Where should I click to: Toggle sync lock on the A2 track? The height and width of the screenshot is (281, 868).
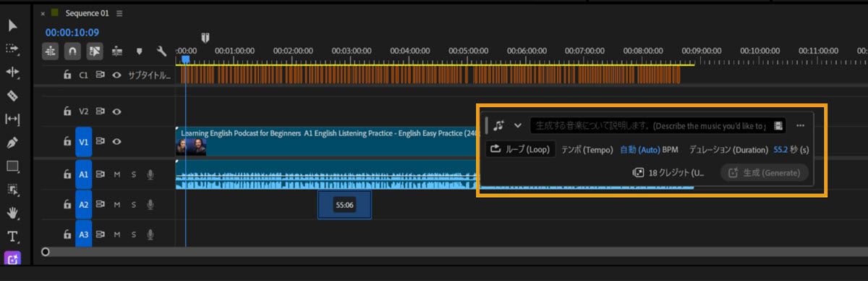point(101,205)
